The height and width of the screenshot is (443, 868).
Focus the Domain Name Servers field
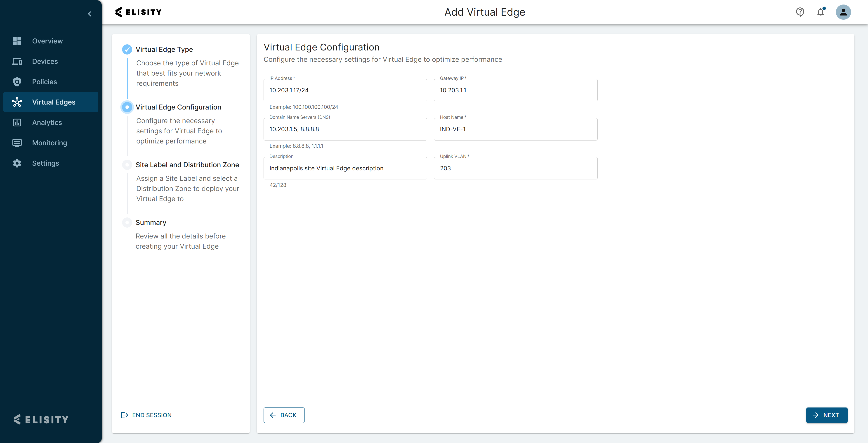tap(345, 129)
